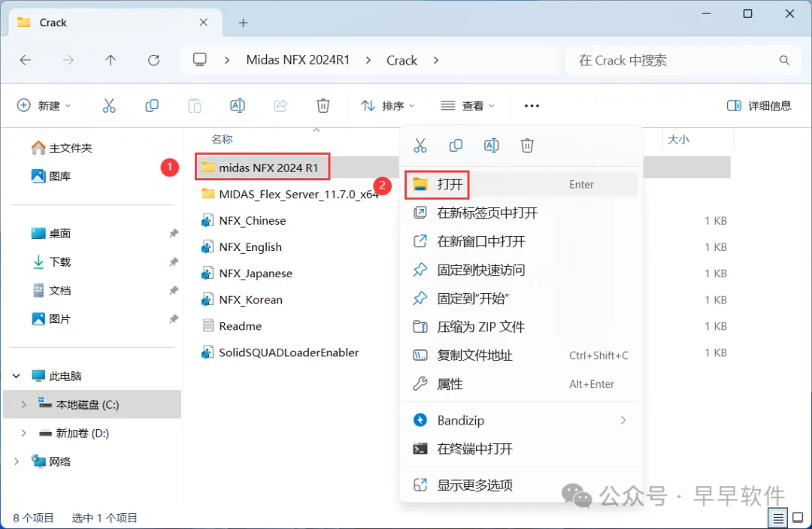Viewport: 812px width, 529px height.
Task: Click chevron after Crack in address bar
Action: [436, 60]
